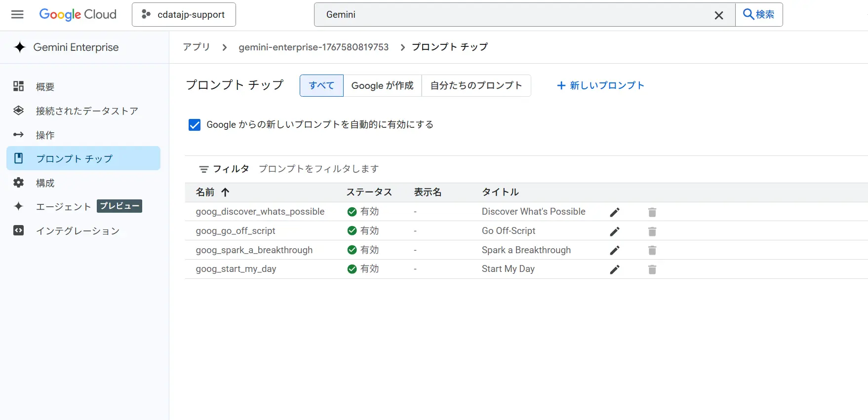Edit the goog_discover_whats_possible prompt

pos(614,212)
